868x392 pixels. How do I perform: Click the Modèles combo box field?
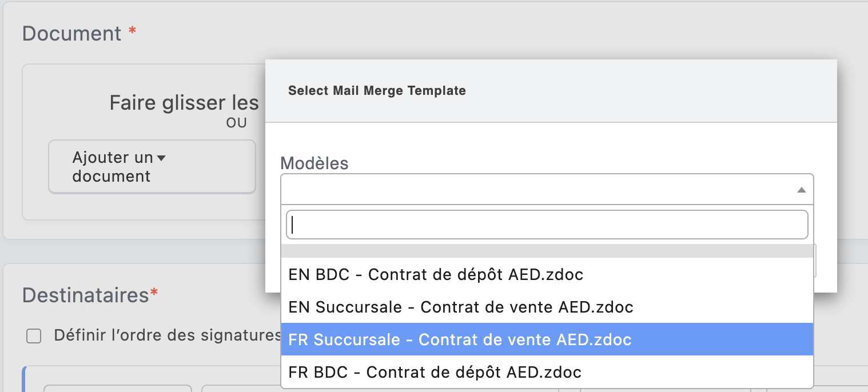(537, 189)
